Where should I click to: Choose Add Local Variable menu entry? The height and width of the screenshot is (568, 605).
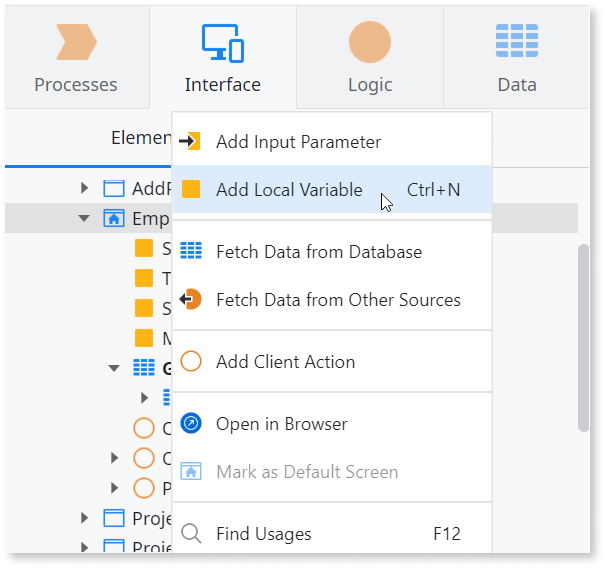[289, 190]
